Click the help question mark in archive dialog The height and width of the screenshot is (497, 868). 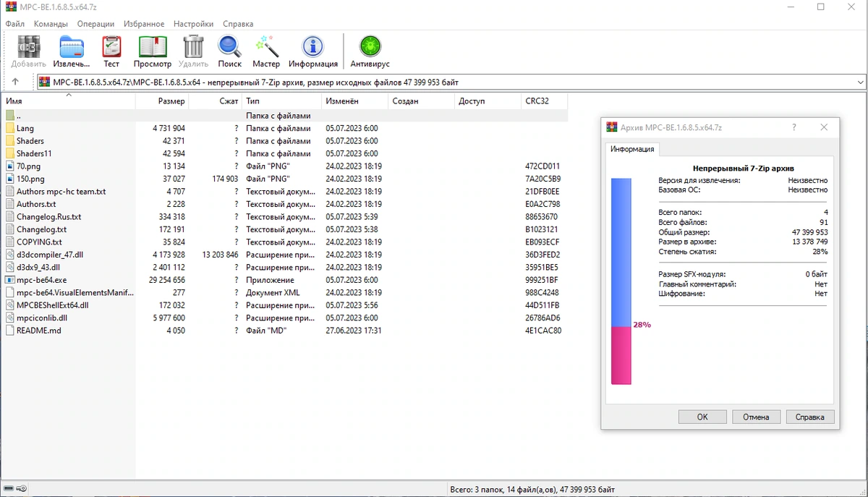coord(794,127)
